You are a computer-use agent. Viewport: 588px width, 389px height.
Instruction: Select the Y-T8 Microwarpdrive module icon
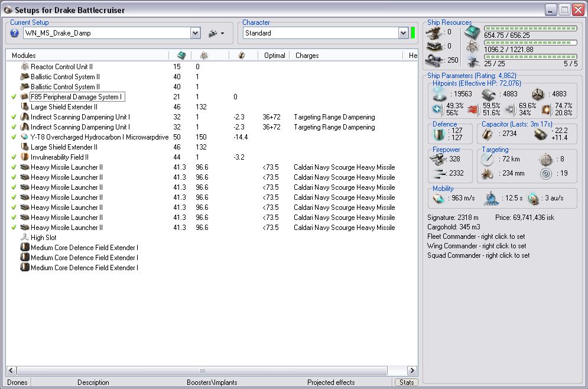(x=25, y=137)
